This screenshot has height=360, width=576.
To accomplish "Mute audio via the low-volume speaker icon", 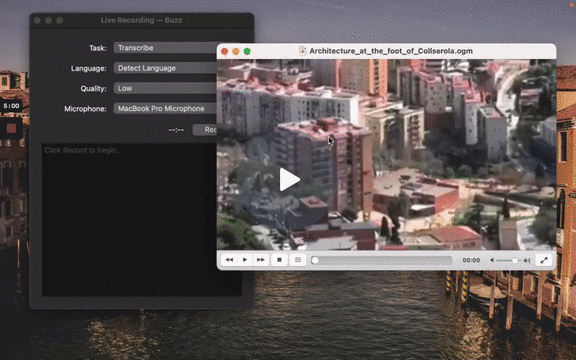I will (492, 260).
